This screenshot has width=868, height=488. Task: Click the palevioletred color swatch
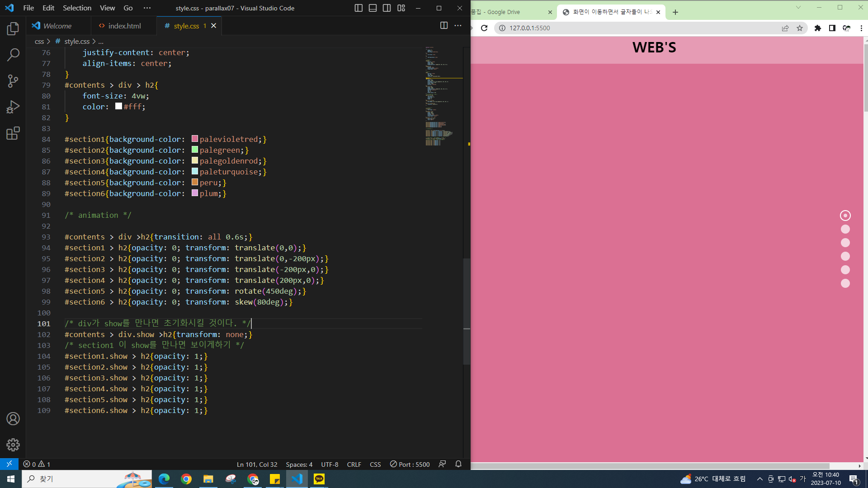pyautogui.click(x=195, y=139)
